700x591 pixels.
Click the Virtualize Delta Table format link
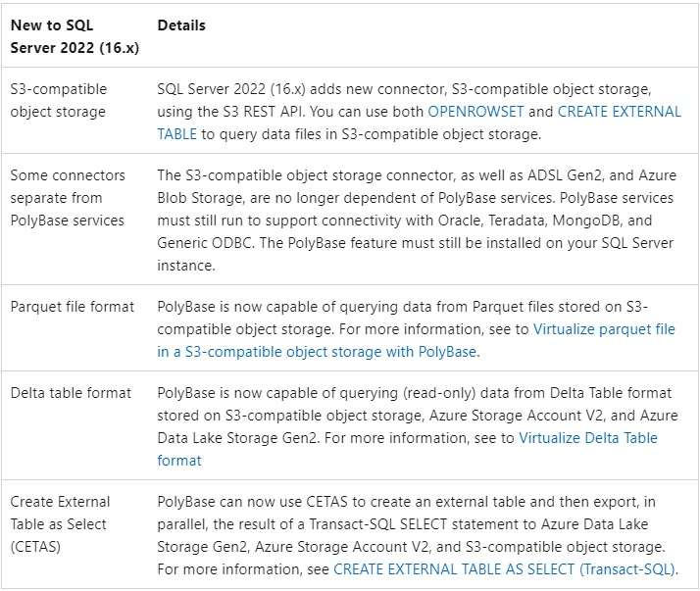point(587,437)
